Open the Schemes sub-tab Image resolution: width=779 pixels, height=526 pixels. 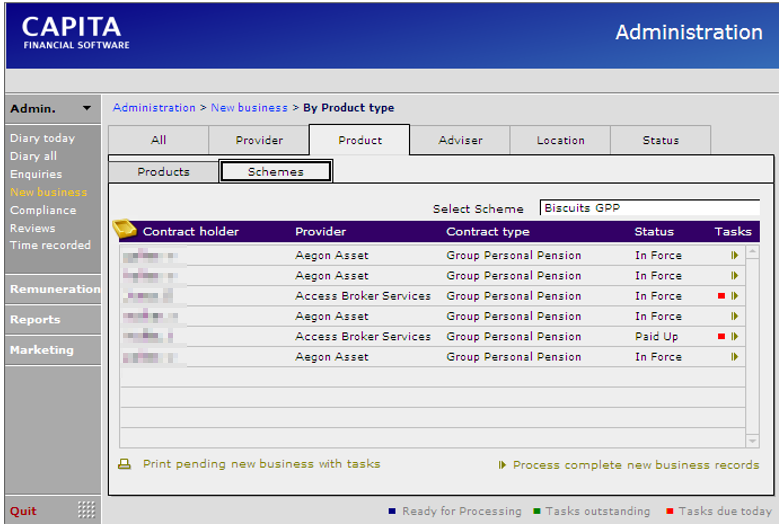click(x=276, y=172)
